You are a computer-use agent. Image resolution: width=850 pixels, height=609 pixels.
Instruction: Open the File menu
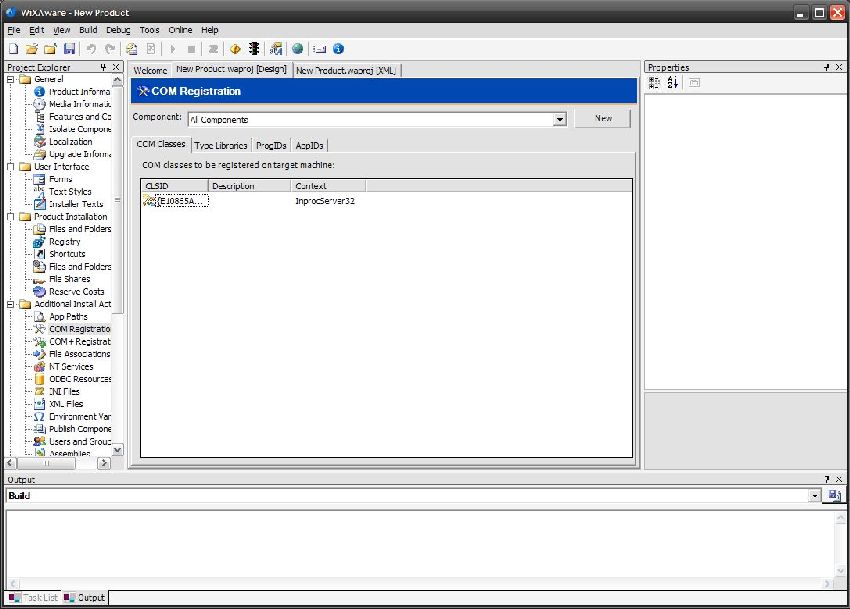pyautogui.click(x=14, y=30)
